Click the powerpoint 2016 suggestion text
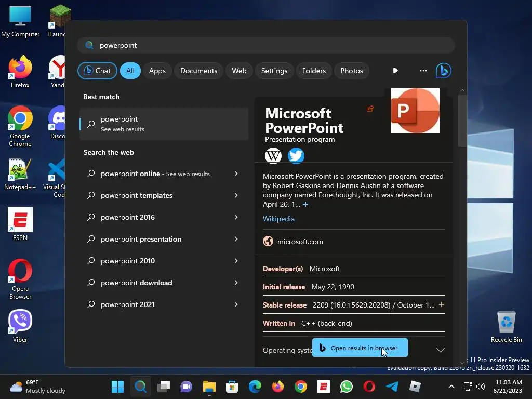 (128, 217)
